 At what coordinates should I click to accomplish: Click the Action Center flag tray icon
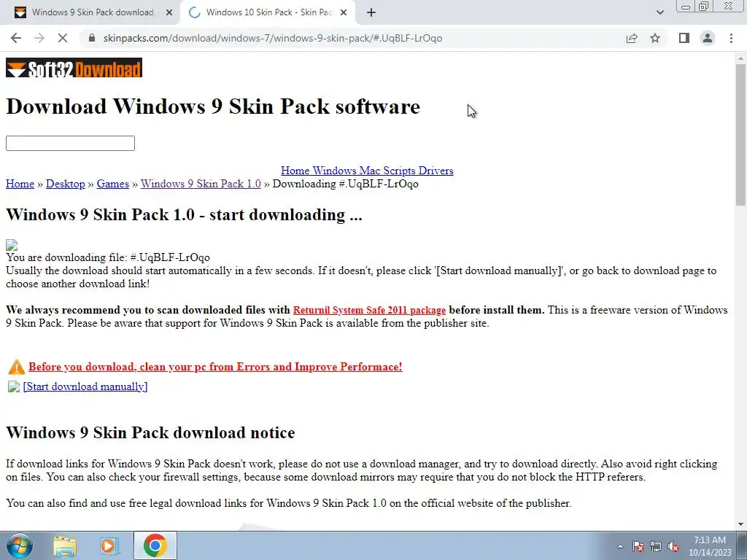click(x=638, y=546)
